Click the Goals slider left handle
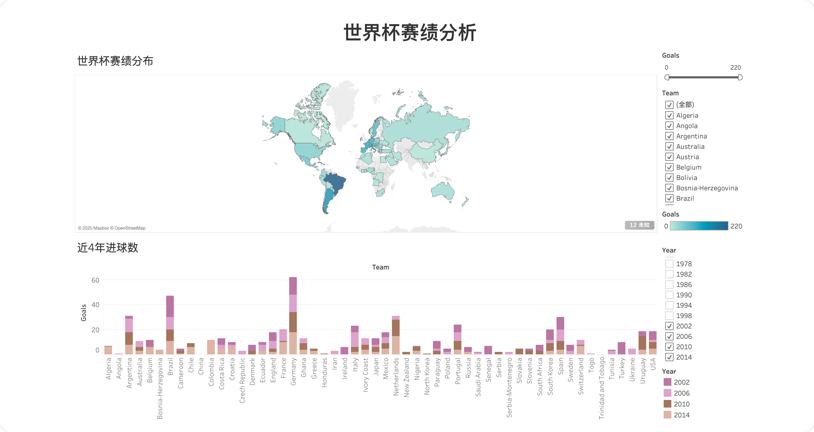This screenshot has height=432, width=814. click(x=667, y=77)
